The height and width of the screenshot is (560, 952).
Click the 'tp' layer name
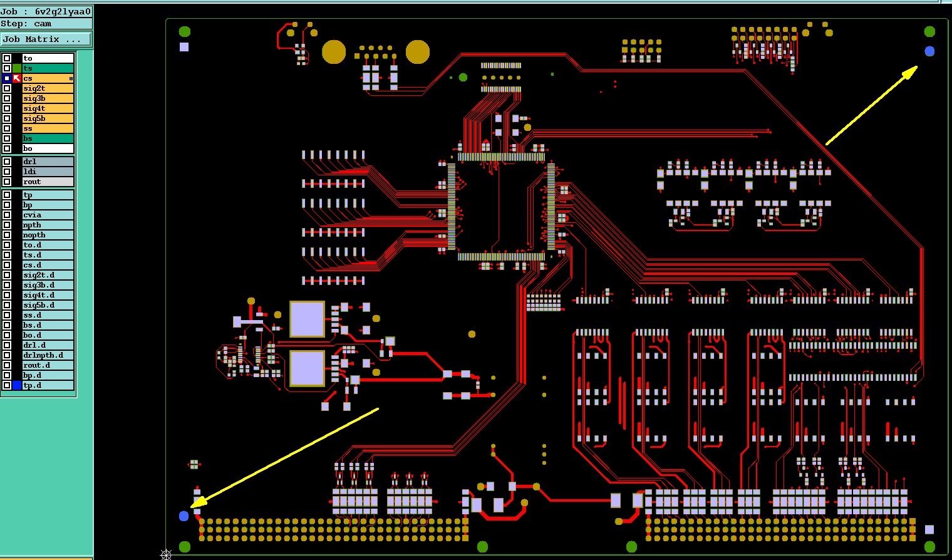(x=48, y=195)
